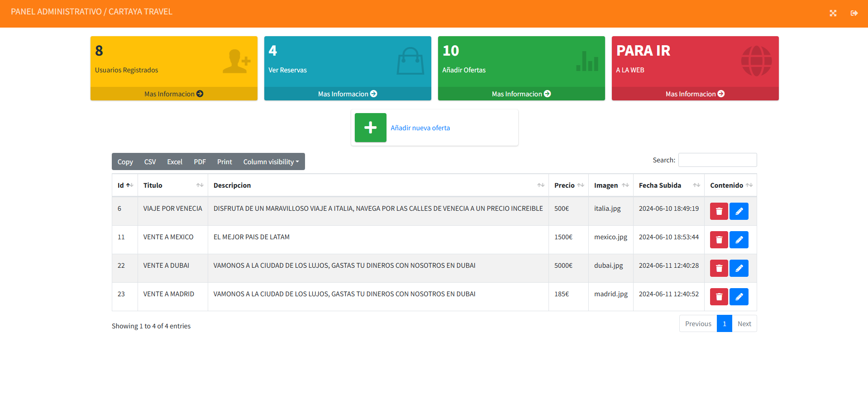The image size is (868, 408).
Task: Select page 1 in pagination
Action: point(724,324)
